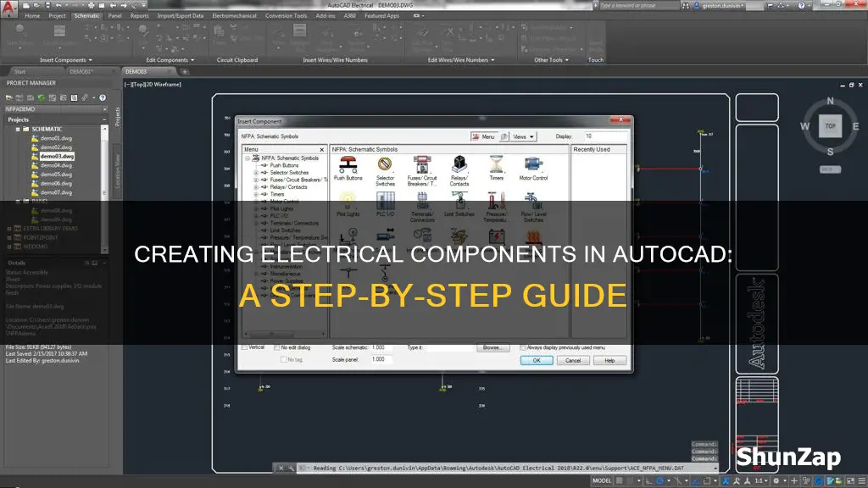Click the Browse... button
Viewport: 868px width, 488px height.
pos(492,347)
